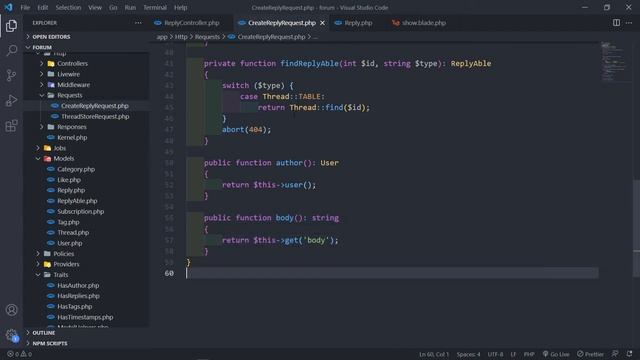Open the Edit menu

click(42, 7)
